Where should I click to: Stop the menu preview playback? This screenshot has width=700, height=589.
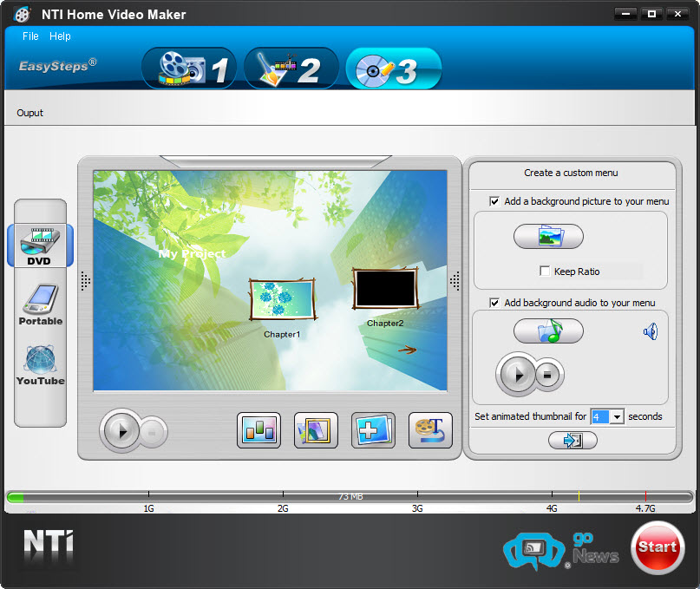[x=153, y=432]
